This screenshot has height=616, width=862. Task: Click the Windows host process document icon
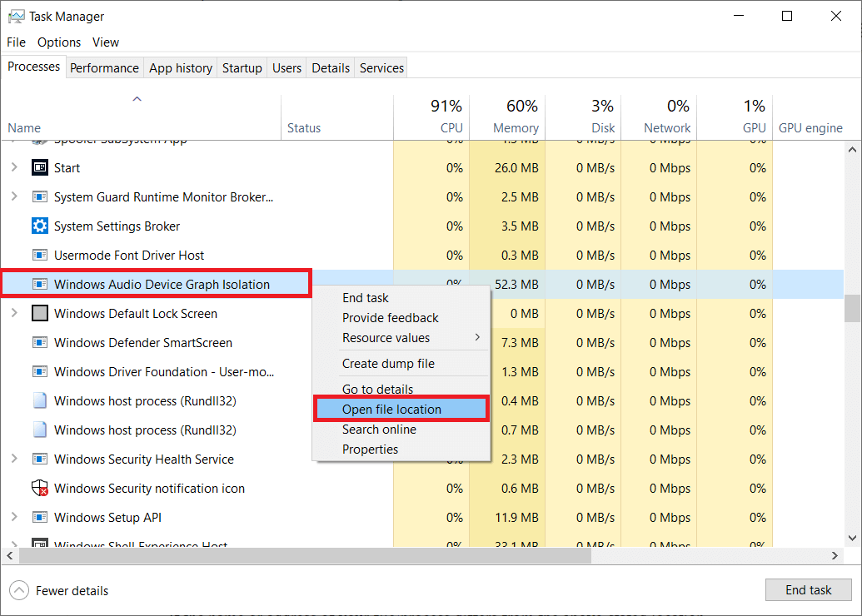(x=39, y=400)
